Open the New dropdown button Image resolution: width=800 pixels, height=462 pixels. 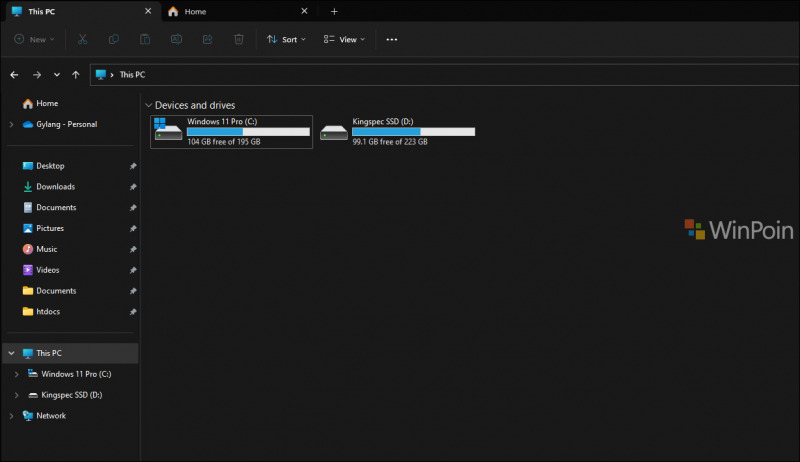(x=34, y=39)
